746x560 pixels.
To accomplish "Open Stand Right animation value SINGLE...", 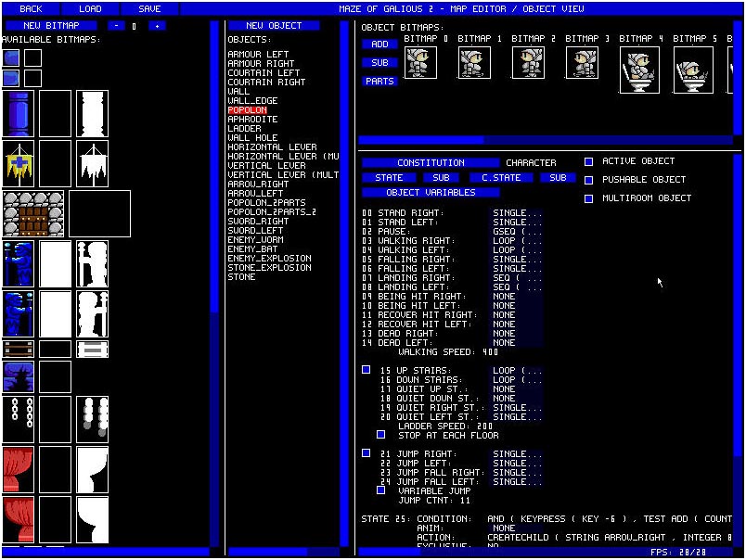I will tap(517, 213).
